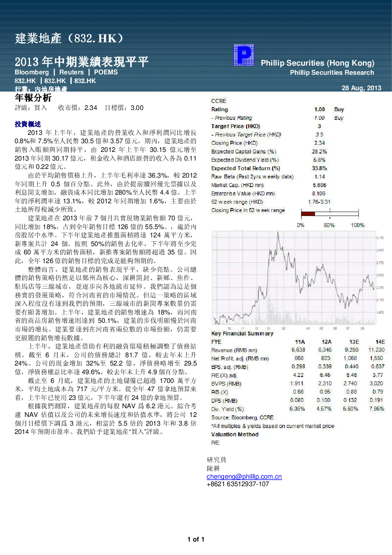Image resolution: width=392 pixels, height=555 pixels.
Task: Click Expected Total Return value 33.8%
Action: (x=319, y=168)
